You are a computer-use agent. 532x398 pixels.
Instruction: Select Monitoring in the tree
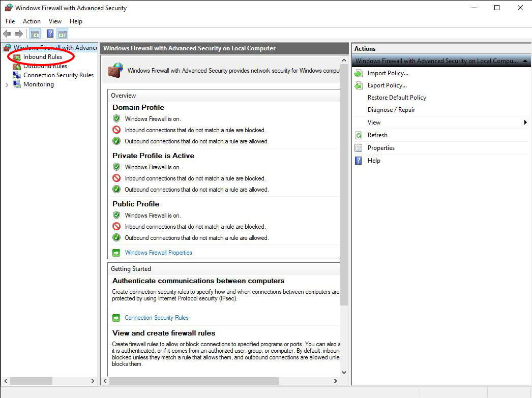(39, 84)
